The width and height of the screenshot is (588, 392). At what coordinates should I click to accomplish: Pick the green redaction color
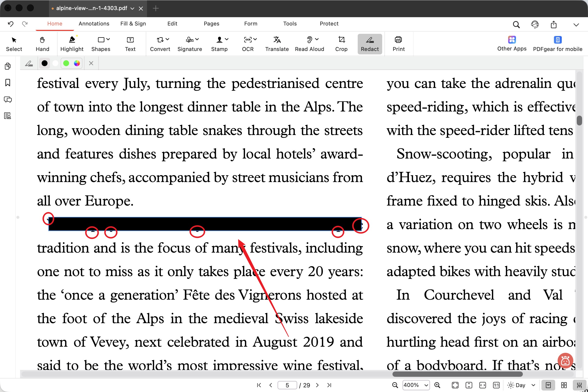pyautogui.click(x=66, y=63)
